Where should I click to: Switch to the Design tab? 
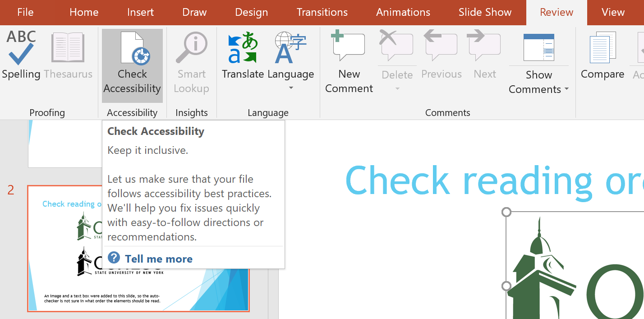[251, 12]
